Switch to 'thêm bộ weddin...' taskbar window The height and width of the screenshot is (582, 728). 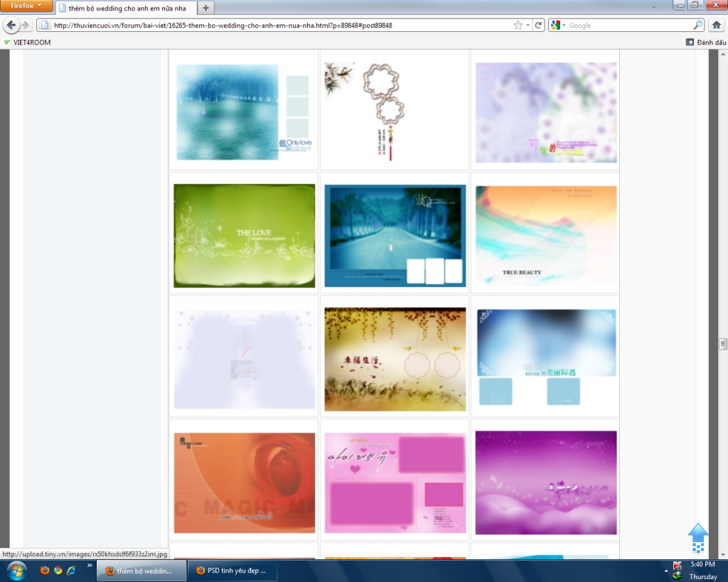[x=141, y=571]
